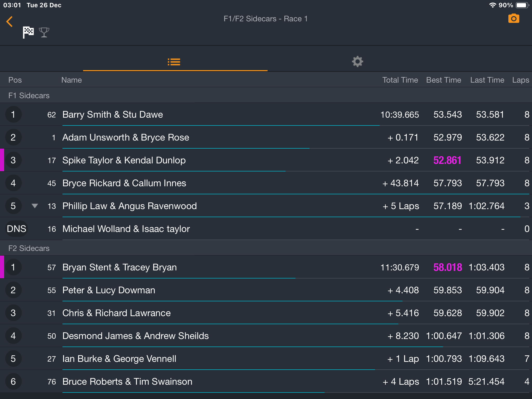Tap best time 52.979
The width and height of the screenshot is (532, 399).
(448, 137)
